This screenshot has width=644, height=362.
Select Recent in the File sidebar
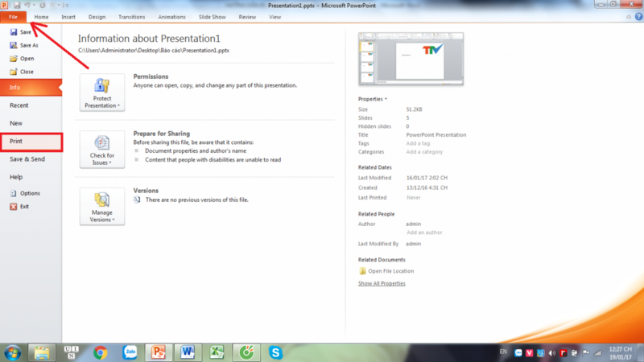coord(31,105)
